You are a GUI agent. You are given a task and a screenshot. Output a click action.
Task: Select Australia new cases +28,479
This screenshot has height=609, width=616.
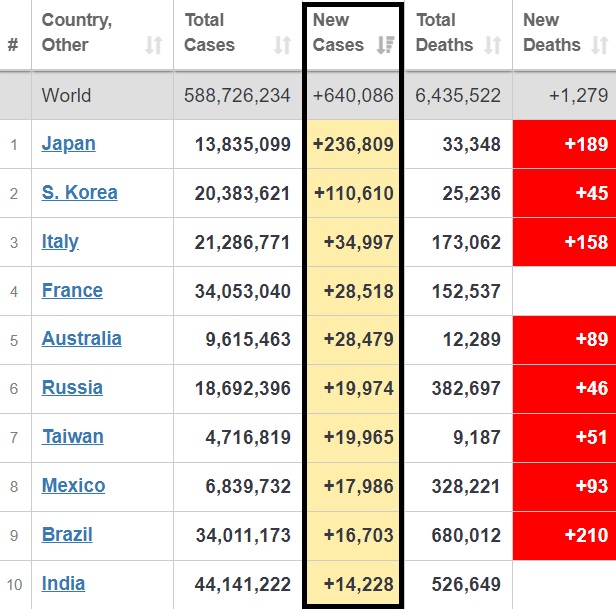tap(359, 339)
